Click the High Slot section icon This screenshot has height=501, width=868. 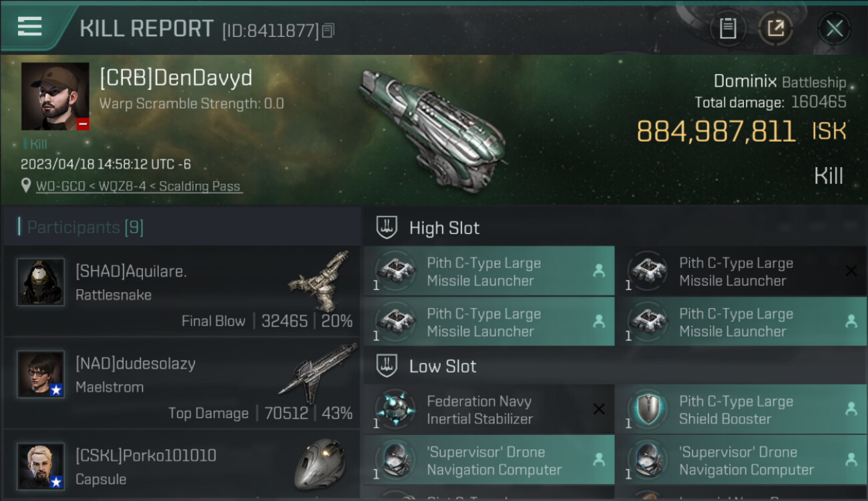pos(387,228)
